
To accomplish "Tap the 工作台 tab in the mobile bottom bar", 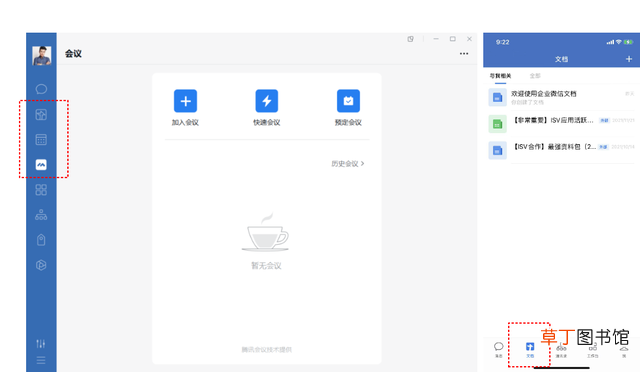I will (x=593, y=350).
